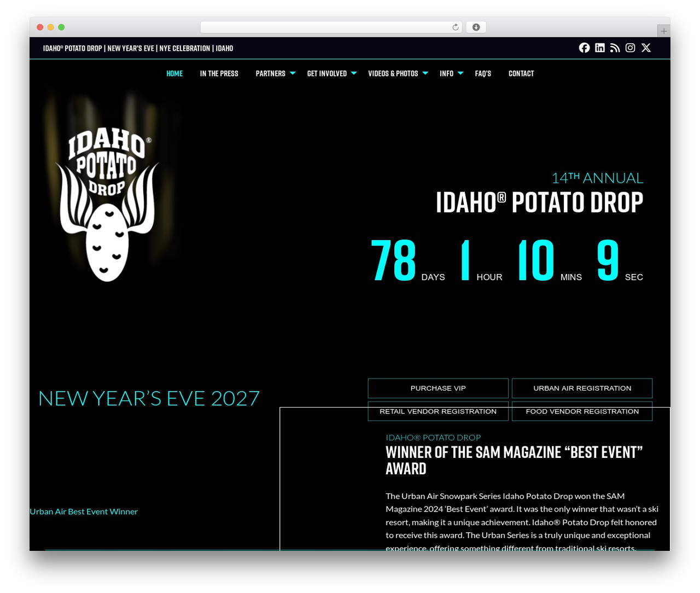Image resolution: width=700 pixels, height=593 pixels.
Task: Open the X (Twitter) social icon
Action: [646, 48]
